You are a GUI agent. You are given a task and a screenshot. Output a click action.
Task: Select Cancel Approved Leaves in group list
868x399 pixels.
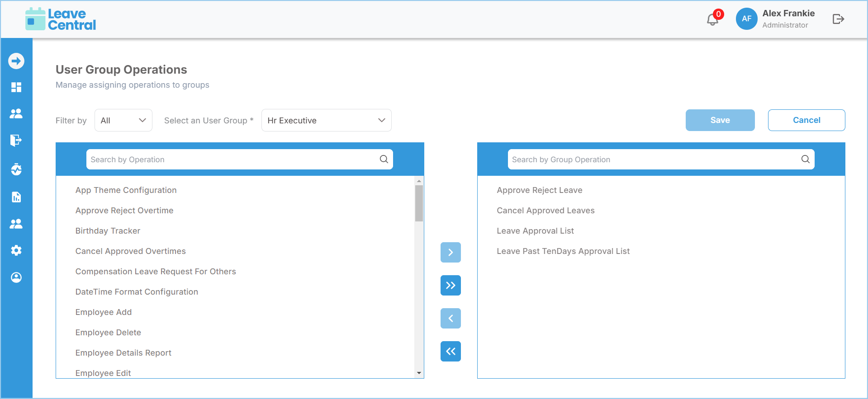[x=545, y=211]
